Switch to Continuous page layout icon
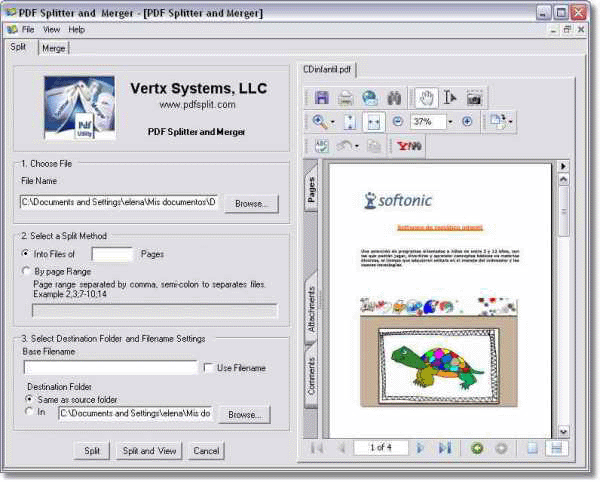 [x=556, y=448]
